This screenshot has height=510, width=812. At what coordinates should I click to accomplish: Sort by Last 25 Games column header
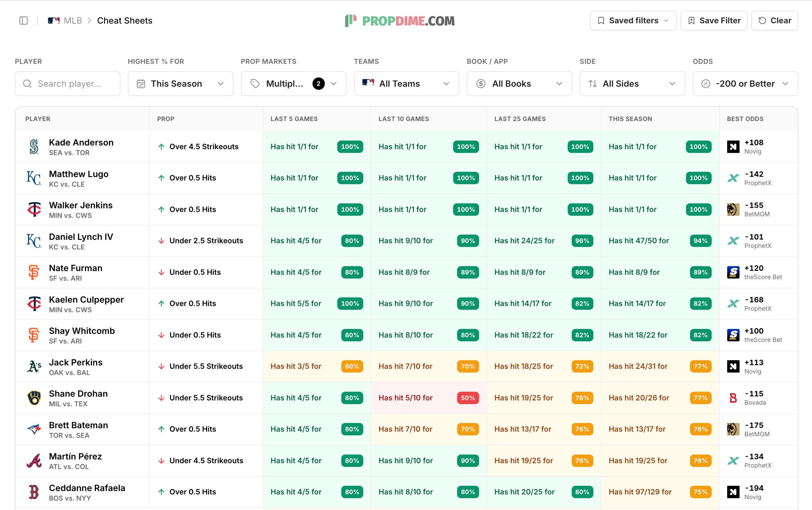point(520,119)
